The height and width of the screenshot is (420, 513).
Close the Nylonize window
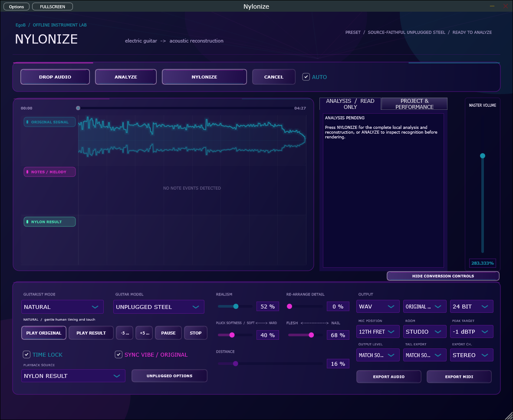pyautogui.click(x=506, y=6)
